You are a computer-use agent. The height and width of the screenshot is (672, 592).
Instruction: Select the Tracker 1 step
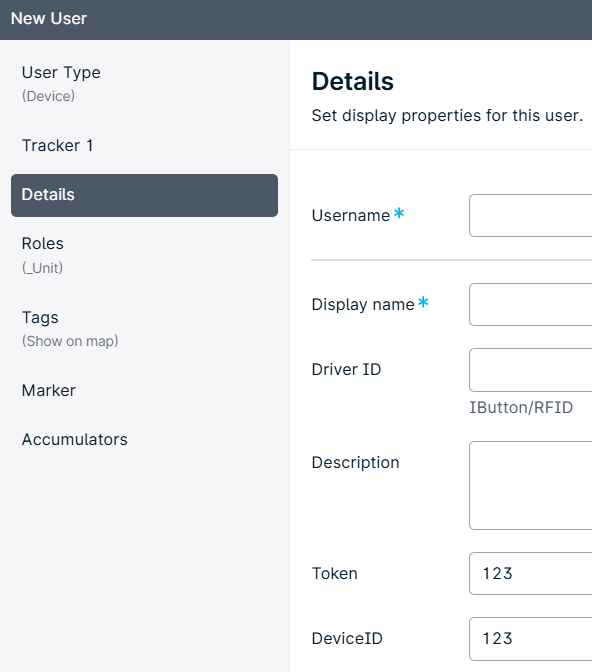144,145
